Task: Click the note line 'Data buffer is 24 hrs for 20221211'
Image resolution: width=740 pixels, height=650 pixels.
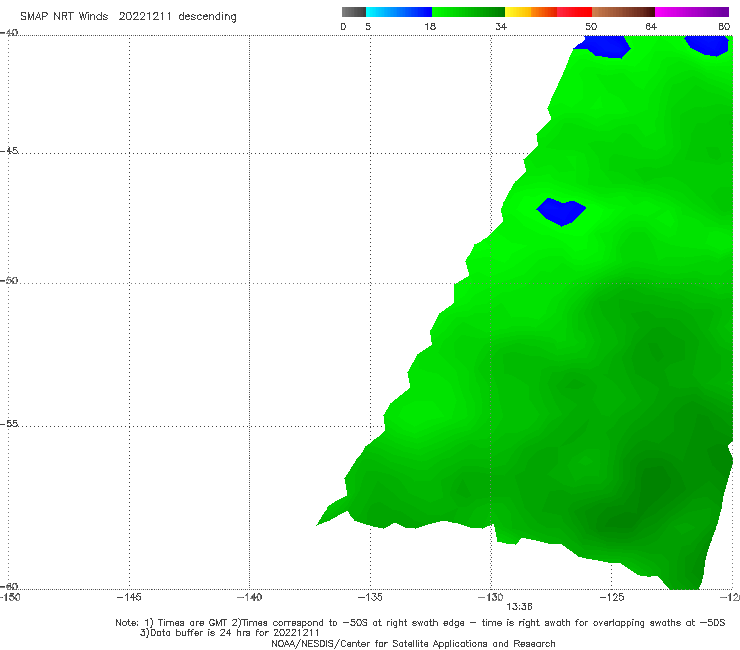Action: (x=229, y=633)
